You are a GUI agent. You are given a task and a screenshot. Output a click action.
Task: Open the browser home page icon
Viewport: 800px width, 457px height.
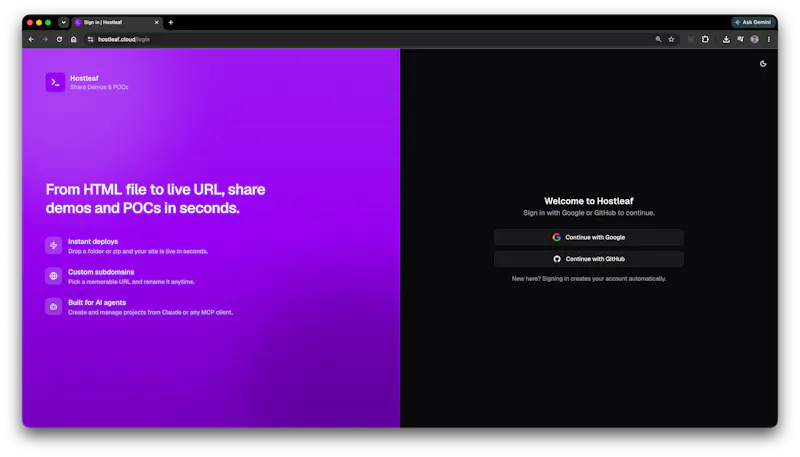tap(73, 39)
